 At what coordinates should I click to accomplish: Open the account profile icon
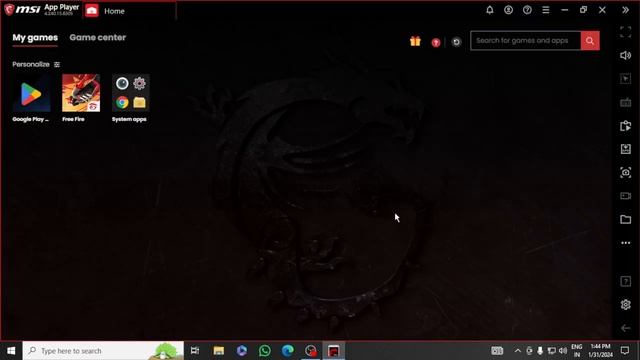(508, 10)
